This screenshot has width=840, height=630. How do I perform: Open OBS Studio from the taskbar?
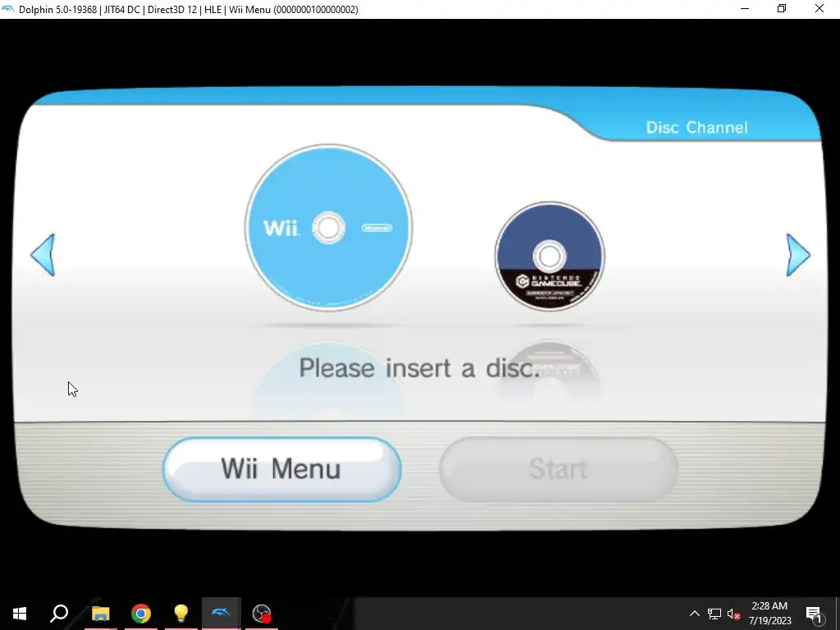click(x=262, y=614)
